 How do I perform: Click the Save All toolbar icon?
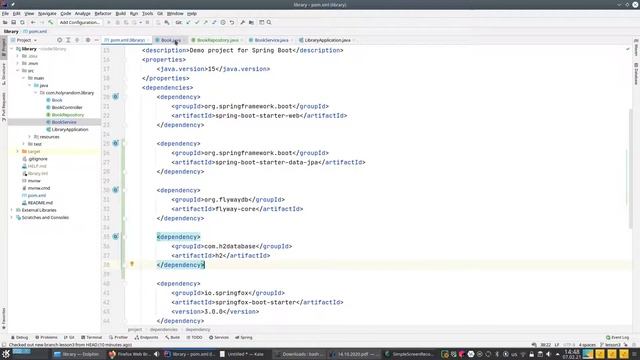point(13,22)
